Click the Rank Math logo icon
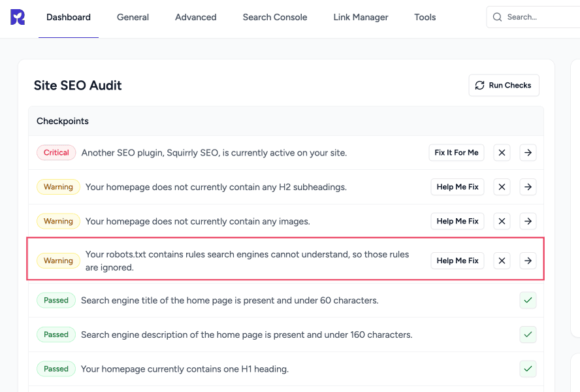 click(x=18, y=17)
